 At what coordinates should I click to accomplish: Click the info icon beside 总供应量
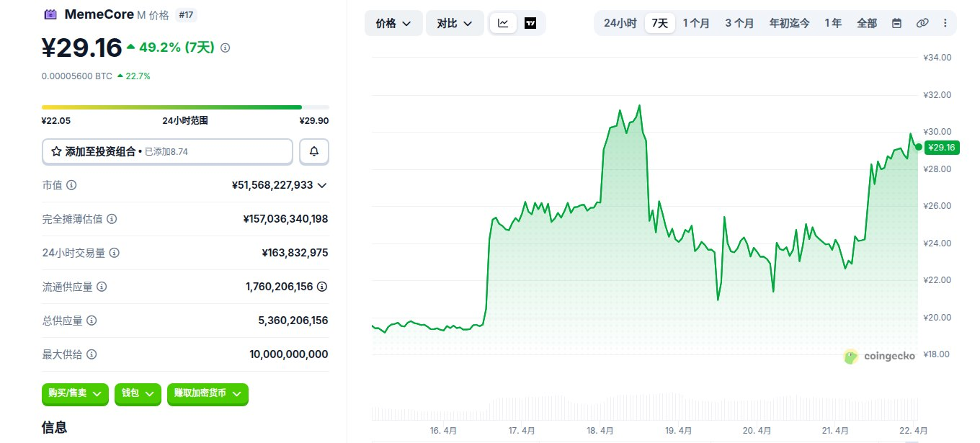[x=92, y=321]
